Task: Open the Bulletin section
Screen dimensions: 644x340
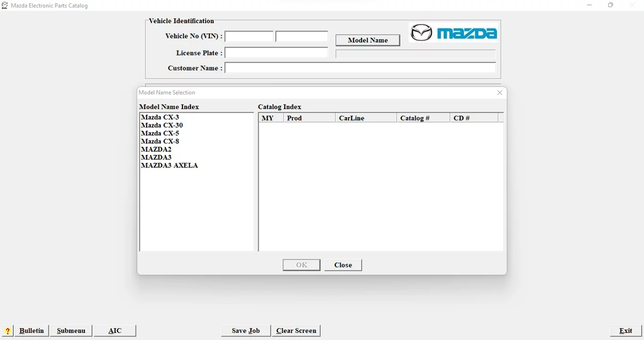Action: tap(31, 331)
